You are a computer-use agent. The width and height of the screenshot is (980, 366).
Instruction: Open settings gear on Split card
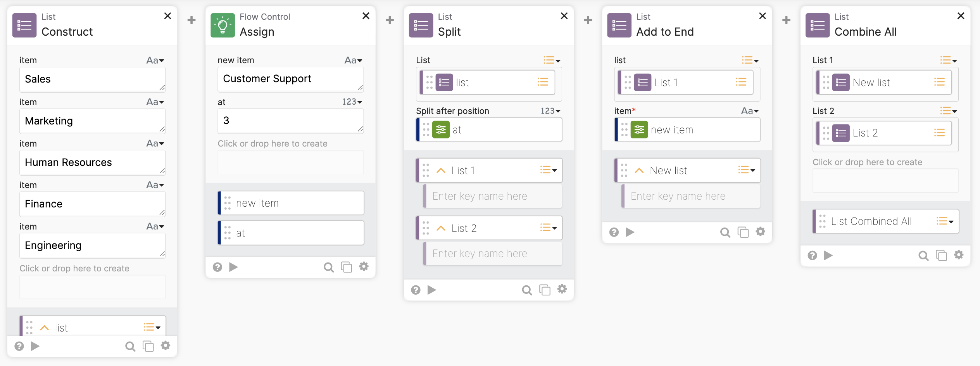(562, 289)
